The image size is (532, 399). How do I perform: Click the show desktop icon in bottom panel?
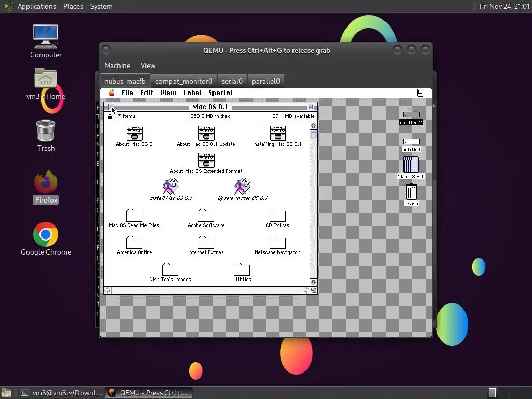coord(6,393)
